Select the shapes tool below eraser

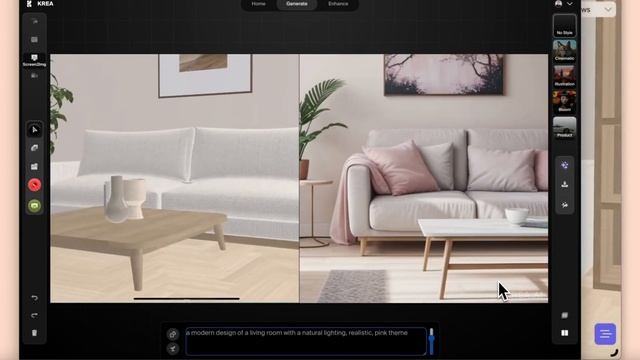(35, 167)
